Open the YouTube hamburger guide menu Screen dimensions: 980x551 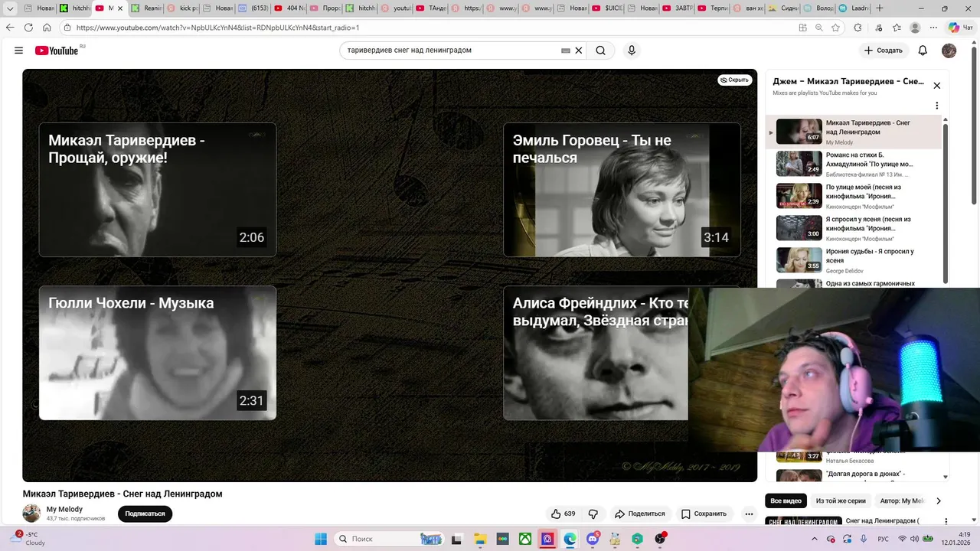[x=18, y=51]
